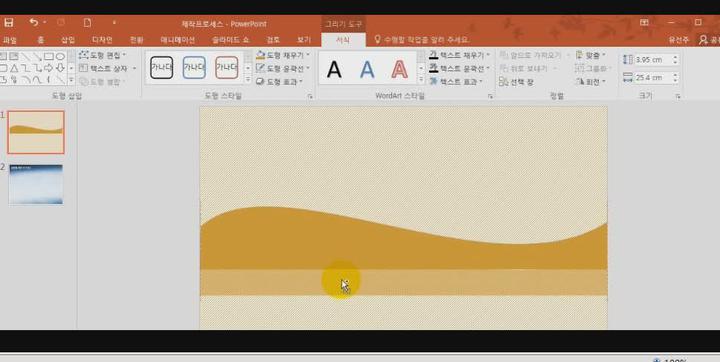Open the shape styles group dialog launcher
The image size is (720, 362).
pyautogui.click(x=310, y=96)
